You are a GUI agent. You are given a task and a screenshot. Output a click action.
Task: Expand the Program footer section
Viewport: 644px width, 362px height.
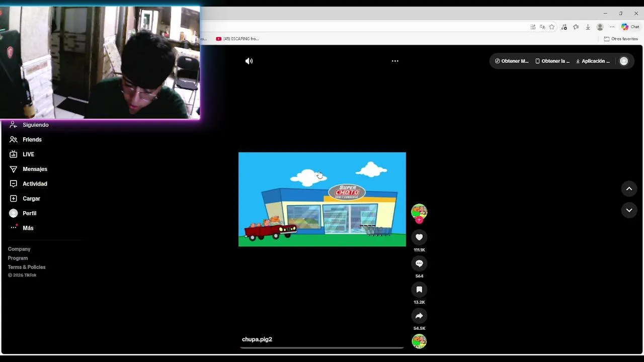pos(18,258)
